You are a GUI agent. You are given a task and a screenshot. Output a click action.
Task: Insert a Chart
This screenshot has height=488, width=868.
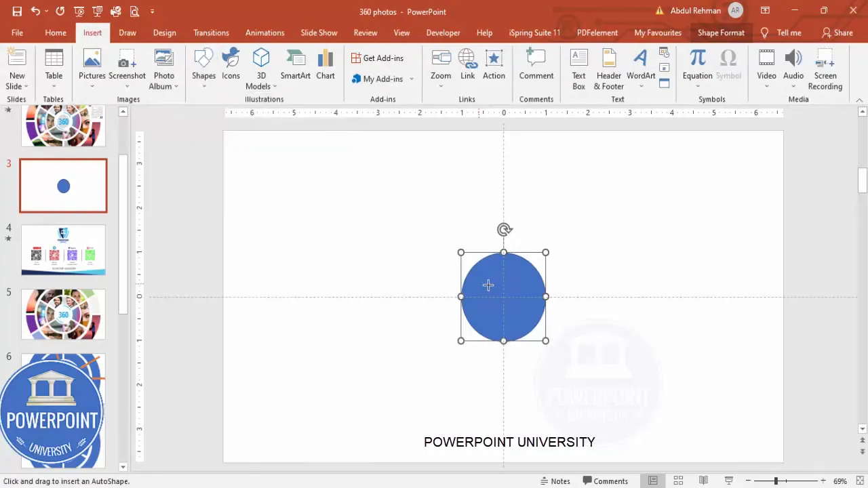[x=325, y=65]
